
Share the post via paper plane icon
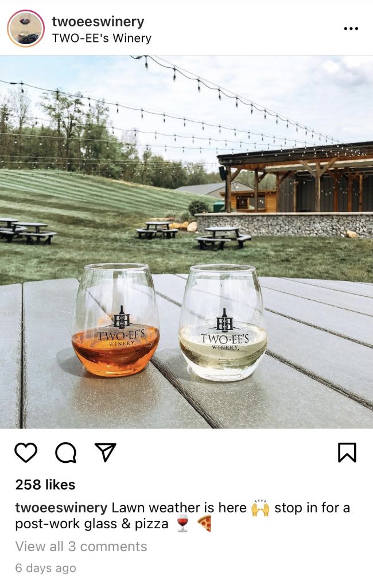pyautogui.click(x=106, y=452)
